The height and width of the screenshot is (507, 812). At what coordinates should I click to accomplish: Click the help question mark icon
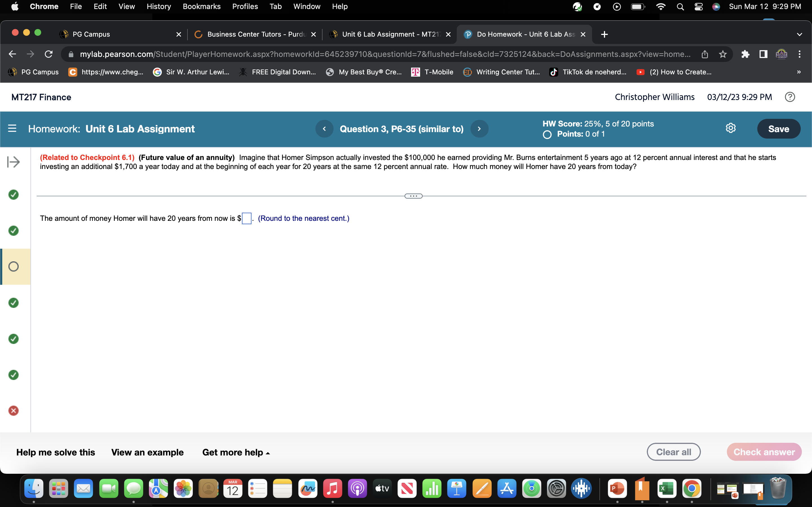(790, 97)
